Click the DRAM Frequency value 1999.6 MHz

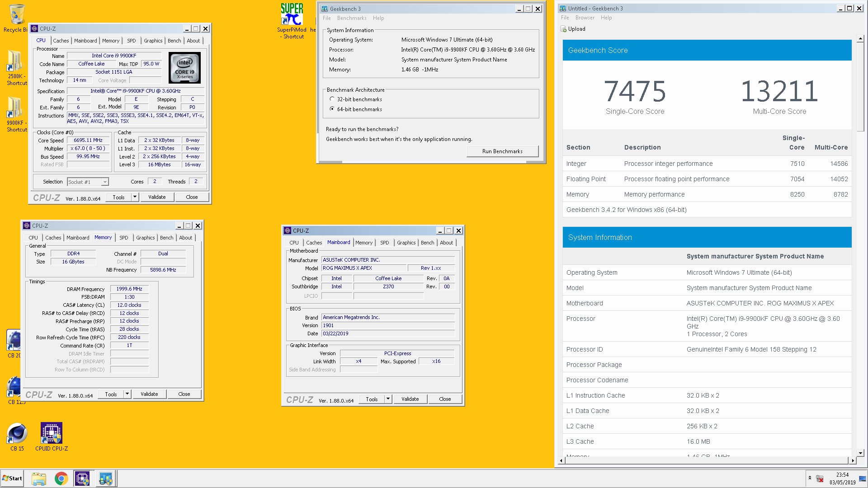[x=129, y=289]
